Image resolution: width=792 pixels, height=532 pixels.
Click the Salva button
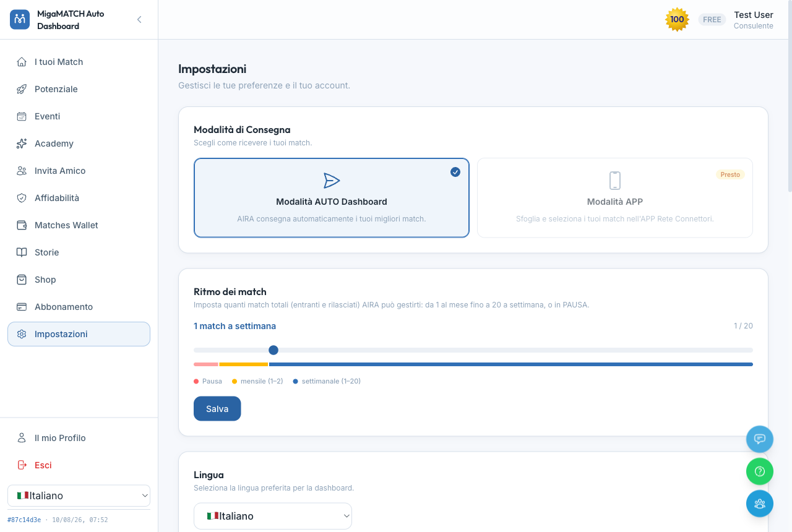click(217, 409)
